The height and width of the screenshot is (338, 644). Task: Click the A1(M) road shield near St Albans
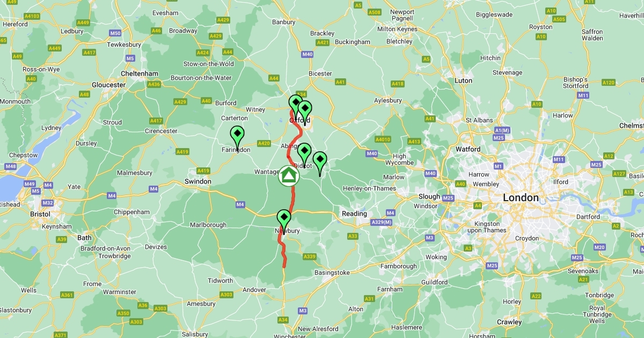502,130
